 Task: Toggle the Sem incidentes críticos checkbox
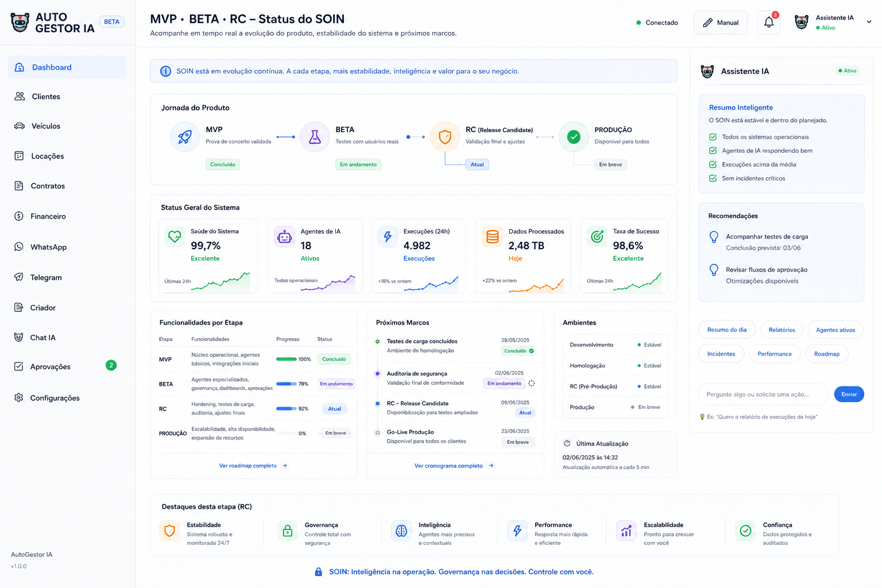tap(713, 178)
